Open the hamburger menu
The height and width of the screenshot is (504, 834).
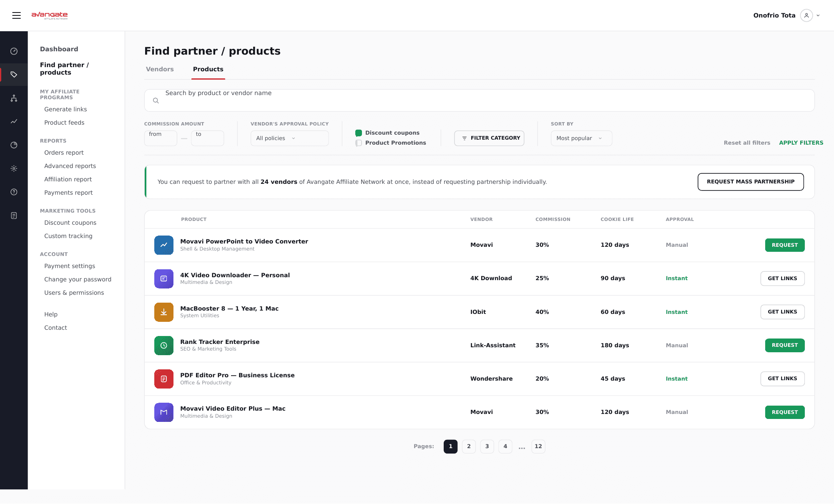click(16, 15)
